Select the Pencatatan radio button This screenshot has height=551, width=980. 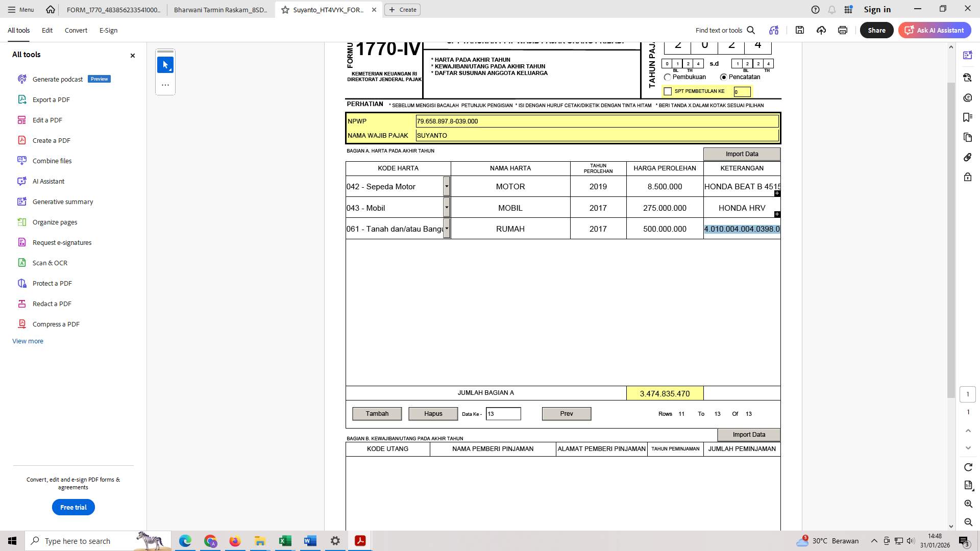pos(723,77)
